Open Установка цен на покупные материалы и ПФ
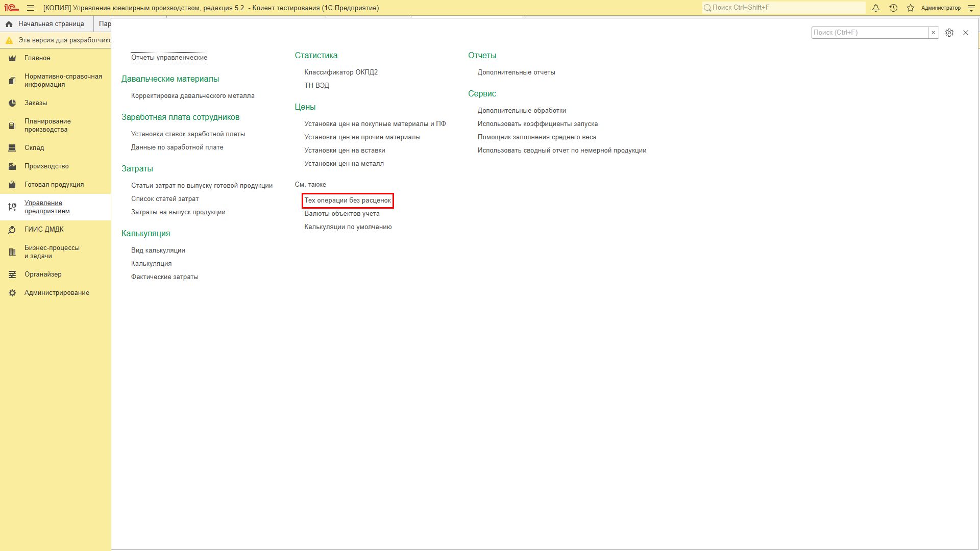 tap(375, 124)
